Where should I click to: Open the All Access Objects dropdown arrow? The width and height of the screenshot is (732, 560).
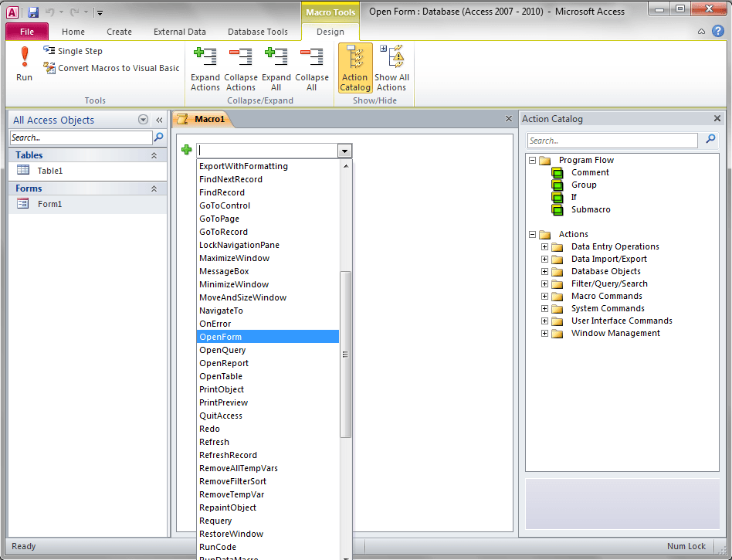(x=144, y=120)
